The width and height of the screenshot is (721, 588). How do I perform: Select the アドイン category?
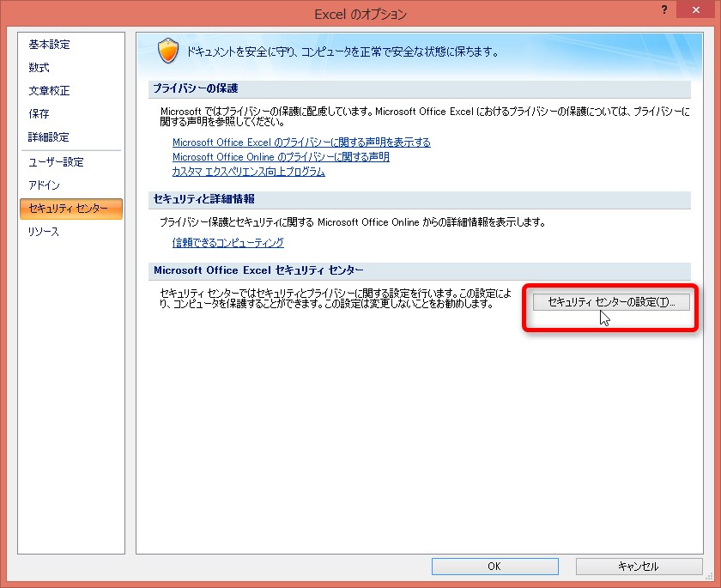44,185
